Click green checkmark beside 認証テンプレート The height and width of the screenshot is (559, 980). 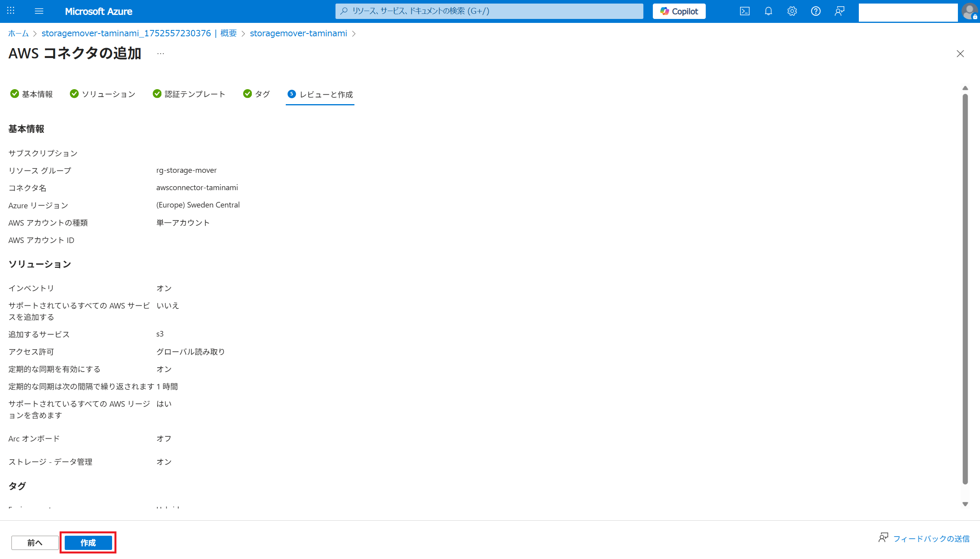point(157,93)
